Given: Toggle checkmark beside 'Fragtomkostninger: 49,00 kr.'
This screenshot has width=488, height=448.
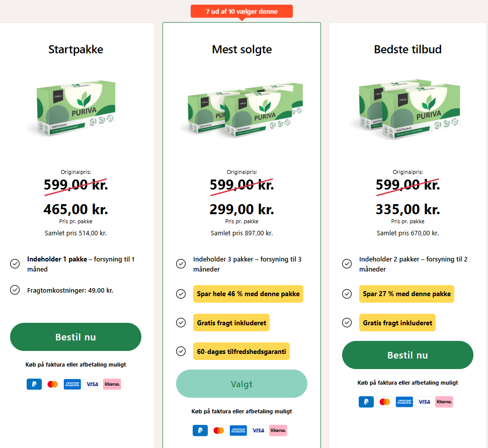Looking at the screenshot, I should pyautogui.click(x=15, y=290).
